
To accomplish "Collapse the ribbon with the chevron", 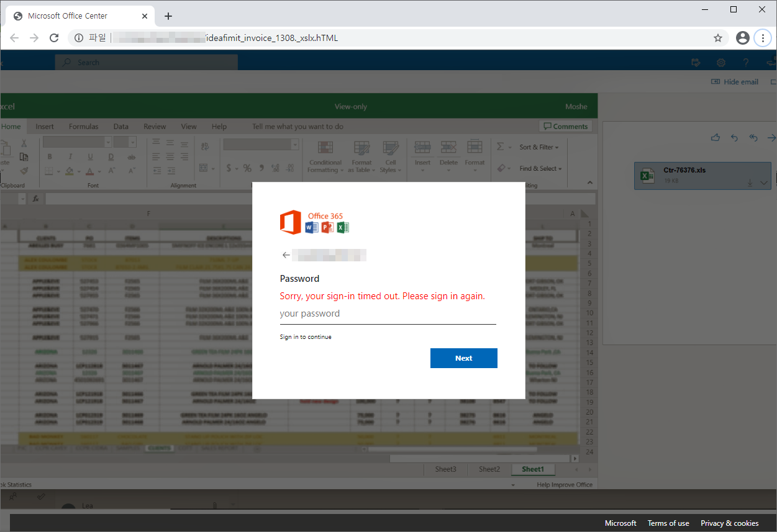I will pos(590,183).
